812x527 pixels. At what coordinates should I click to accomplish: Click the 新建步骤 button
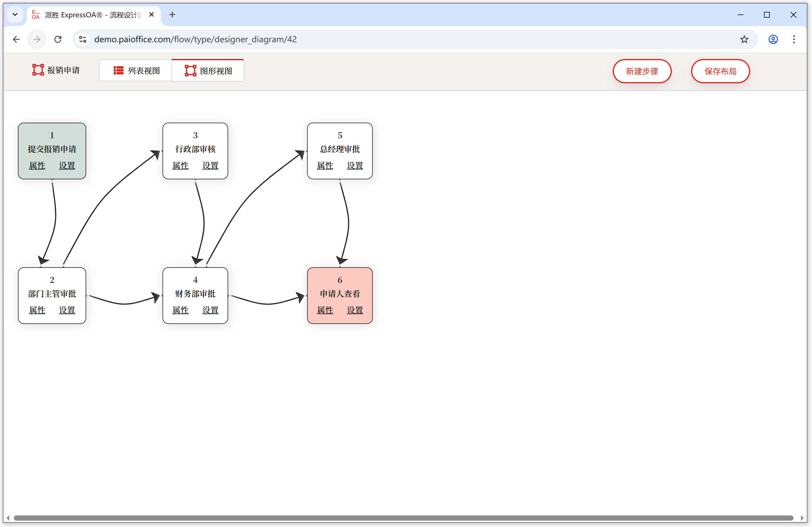pos(642,71)
